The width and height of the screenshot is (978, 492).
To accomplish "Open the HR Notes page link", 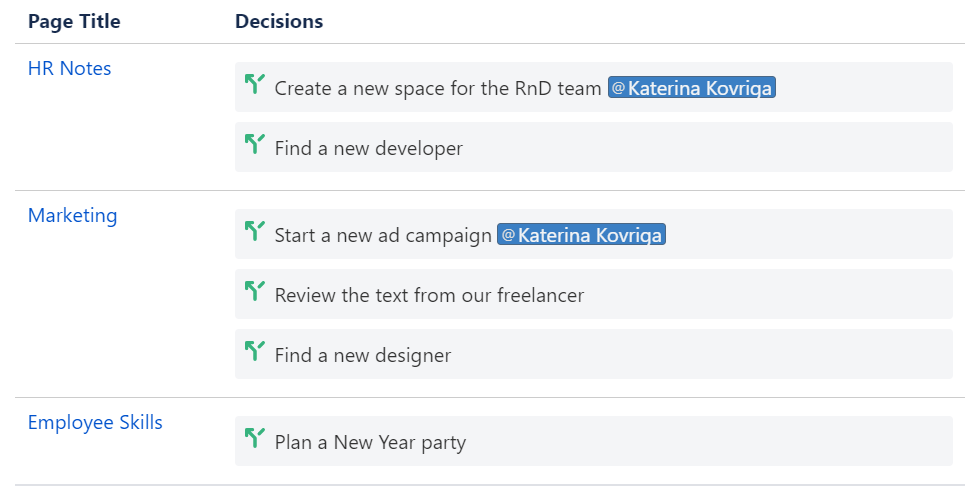I will click(x=69, y=69).
